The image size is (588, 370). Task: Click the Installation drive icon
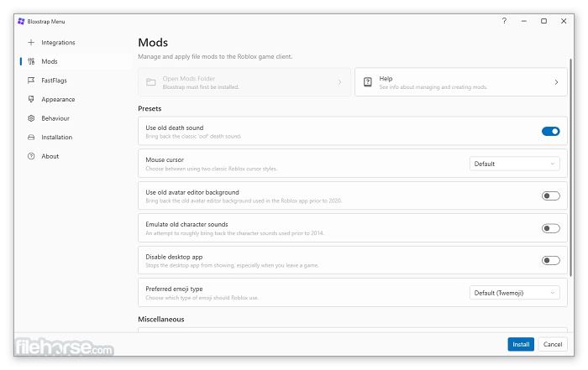tap(31, 137)
